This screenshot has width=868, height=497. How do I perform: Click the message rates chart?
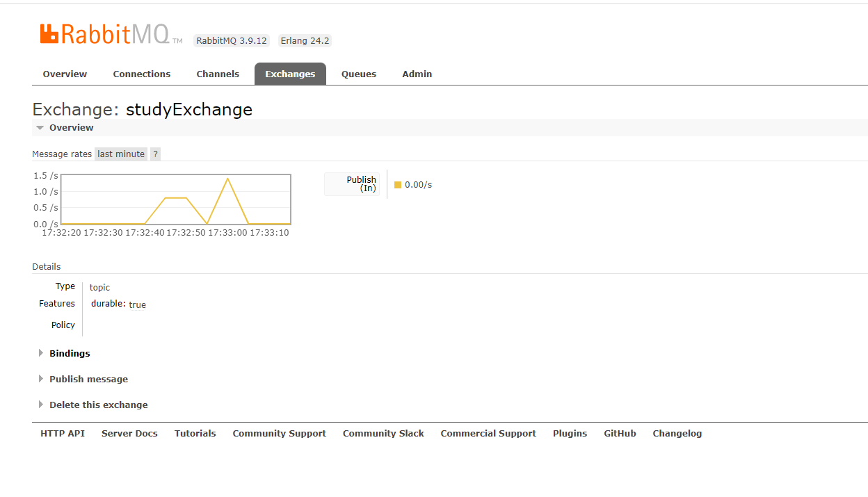(x=175, y=199)
